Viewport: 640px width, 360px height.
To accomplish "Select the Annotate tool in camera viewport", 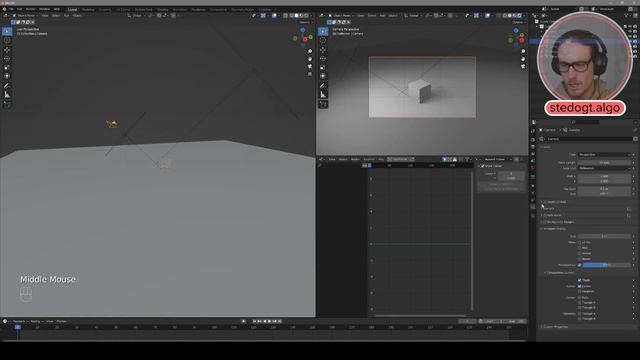I will [323, 86].
